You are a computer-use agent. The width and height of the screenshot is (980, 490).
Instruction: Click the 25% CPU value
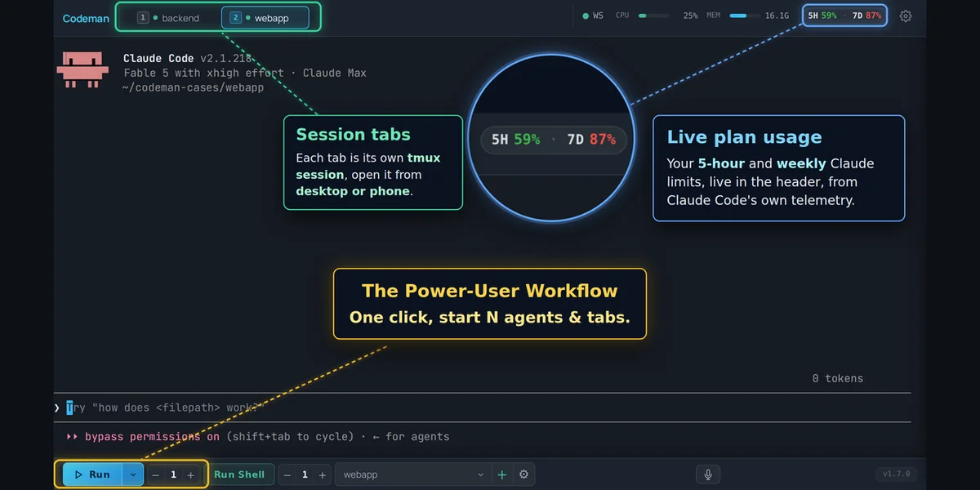[691, 16]
